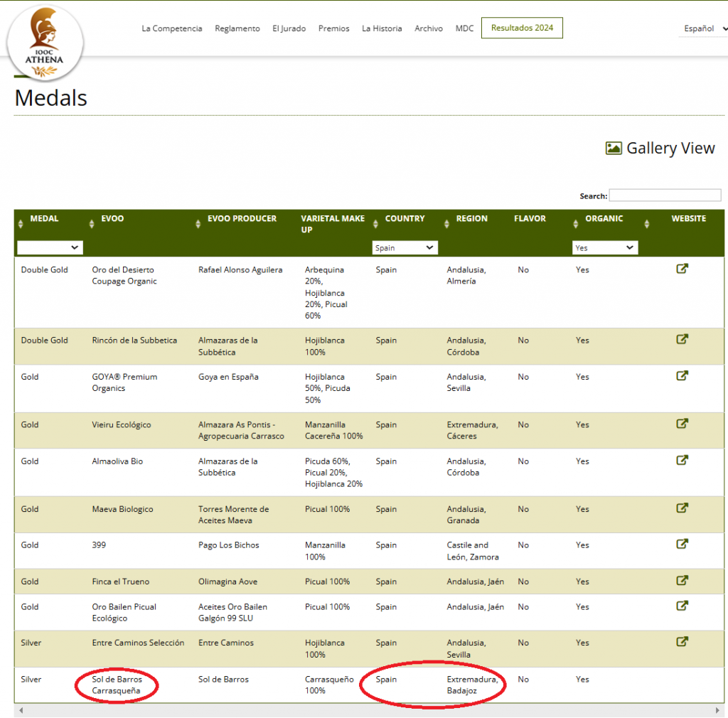
Task: Expand the Medal filter dropdown
Action: pyautogui.click(x=50, y=247)
